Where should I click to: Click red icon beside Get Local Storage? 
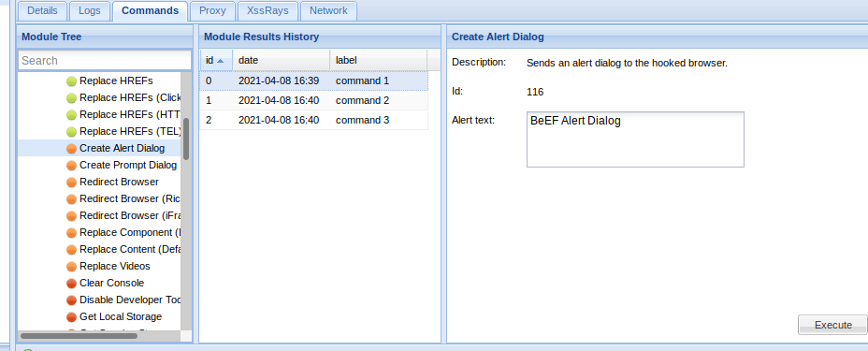pos(71,317)
